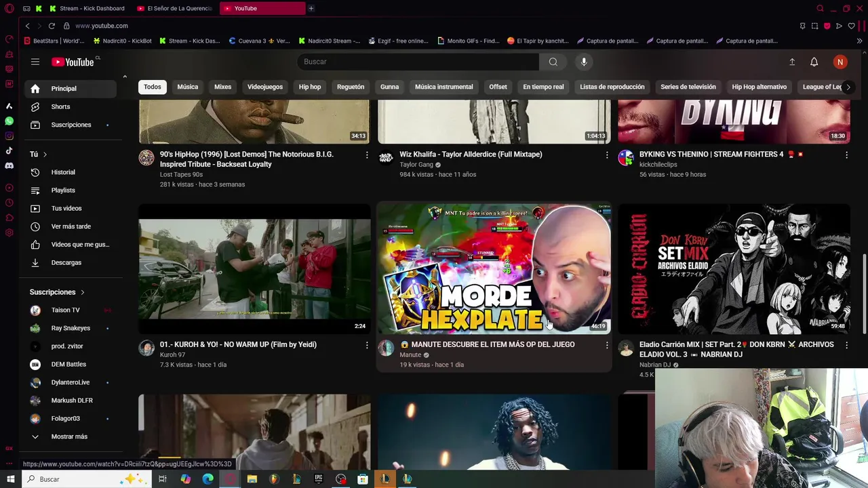Open Videos que me gustan list
Screen dimensions: 868x488
tap(71, 244)
